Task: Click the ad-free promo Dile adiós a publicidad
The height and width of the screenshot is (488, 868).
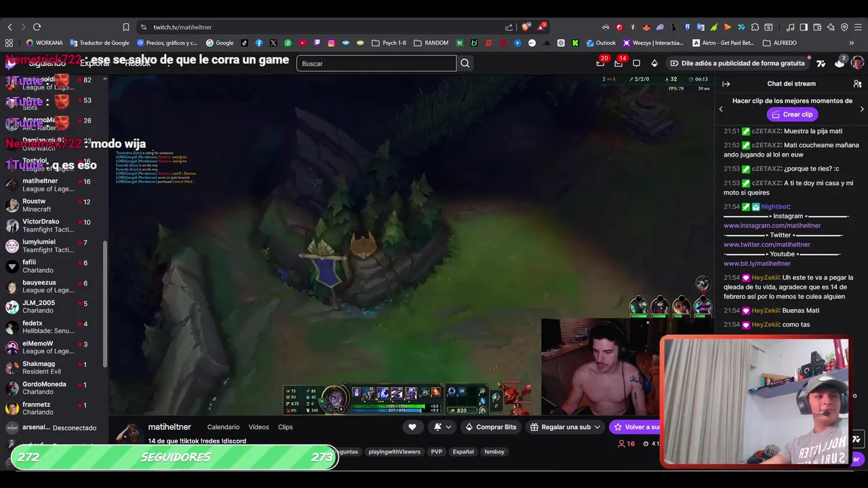Action: tap(737, 63)
